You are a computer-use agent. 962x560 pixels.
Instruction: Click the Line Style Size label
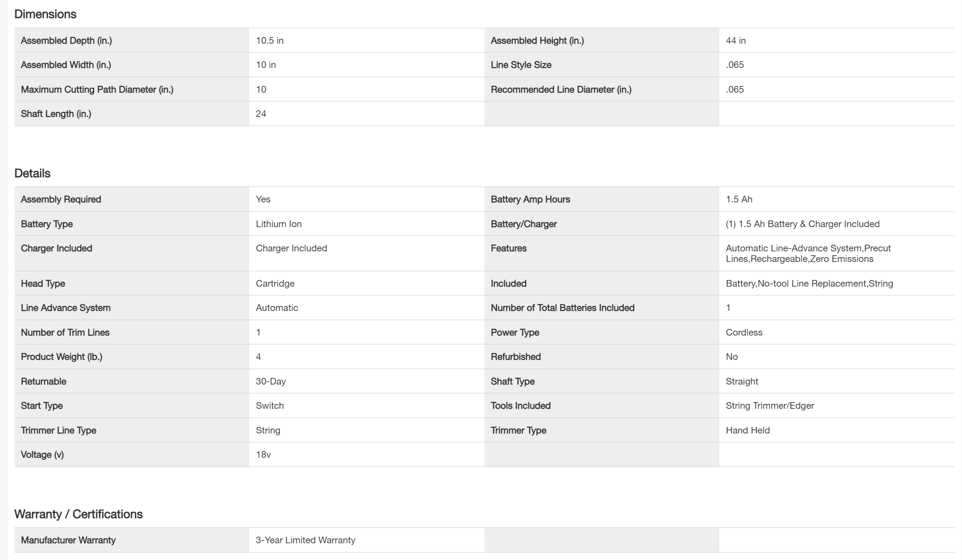coord(521,65)
